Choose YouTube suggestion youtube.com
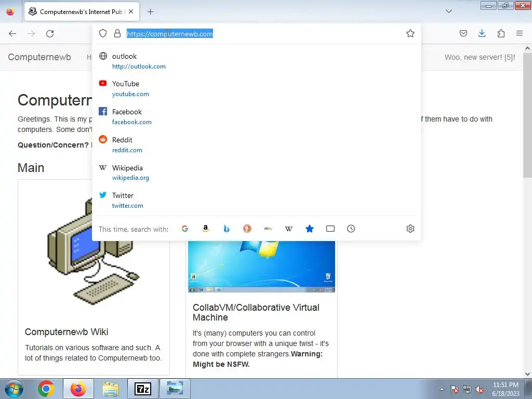The height and width of the screenshot is (399, 532). click(x=257, y=88)
